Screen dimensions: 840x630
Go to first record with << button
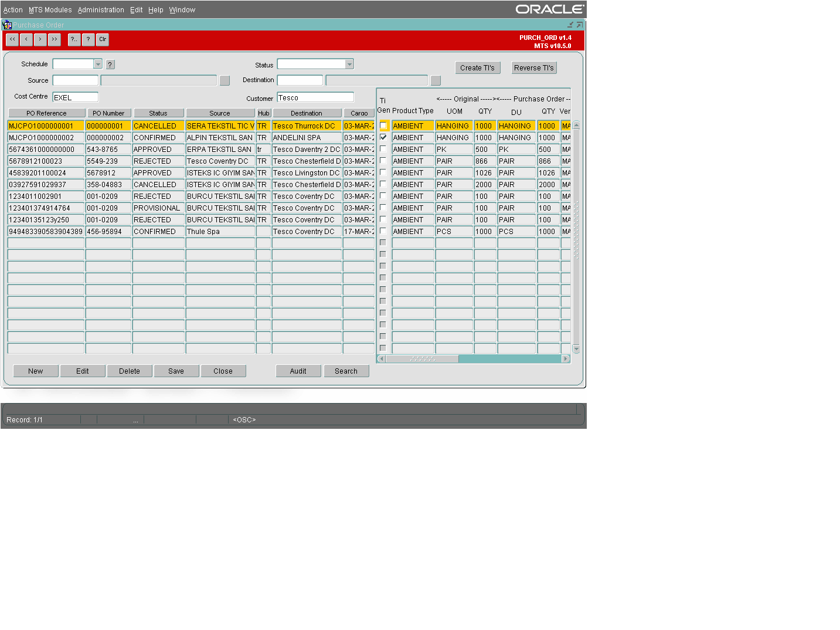click(12, 39)
